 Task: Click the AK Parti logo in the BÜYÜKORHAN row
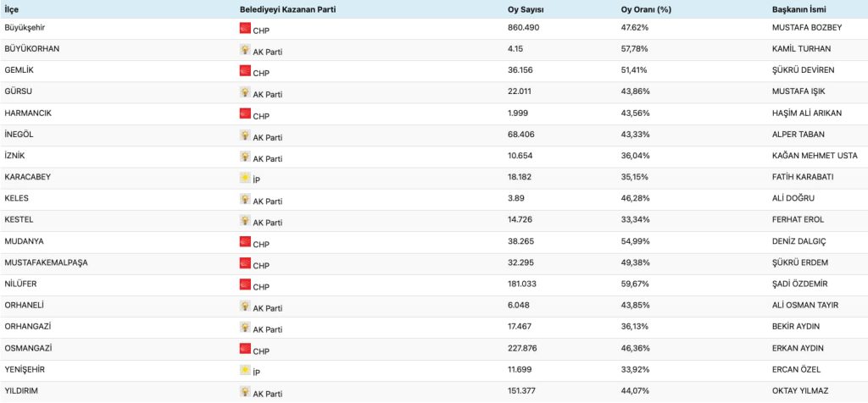point(246,50)
